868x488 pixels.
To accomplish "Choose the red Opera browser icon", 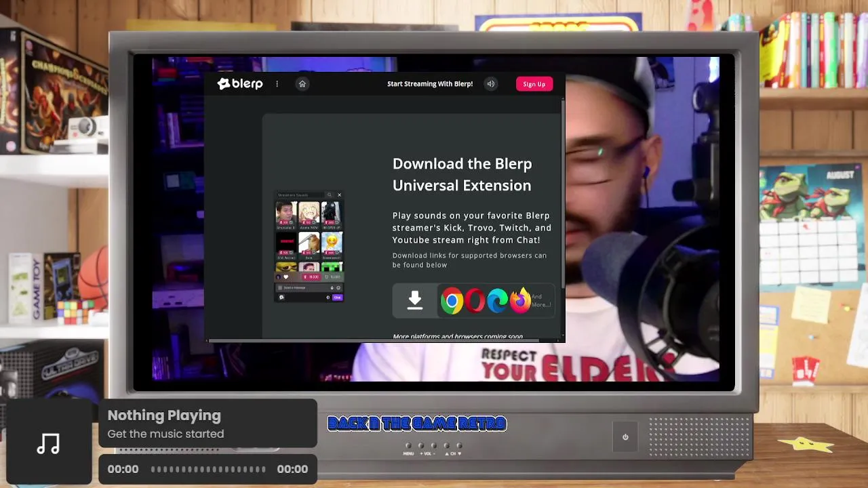I will pyautogui.click(x=475, y=301).
